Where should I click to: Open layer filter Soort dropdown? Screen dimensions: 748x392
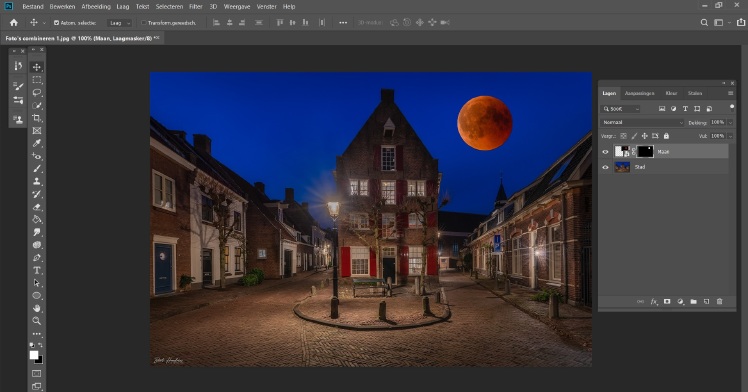point(620,109)
